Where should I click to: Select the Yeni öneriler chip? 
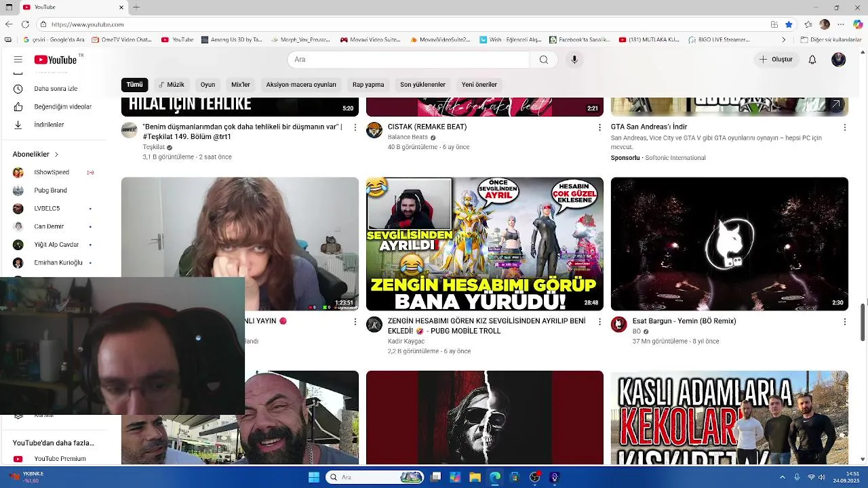(x=479, y=85)
